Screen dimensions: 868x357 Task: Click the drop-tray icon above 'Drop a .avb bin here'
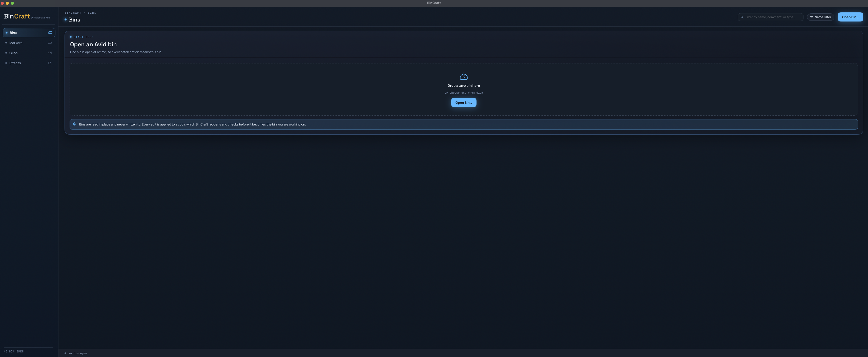[464, 76]
